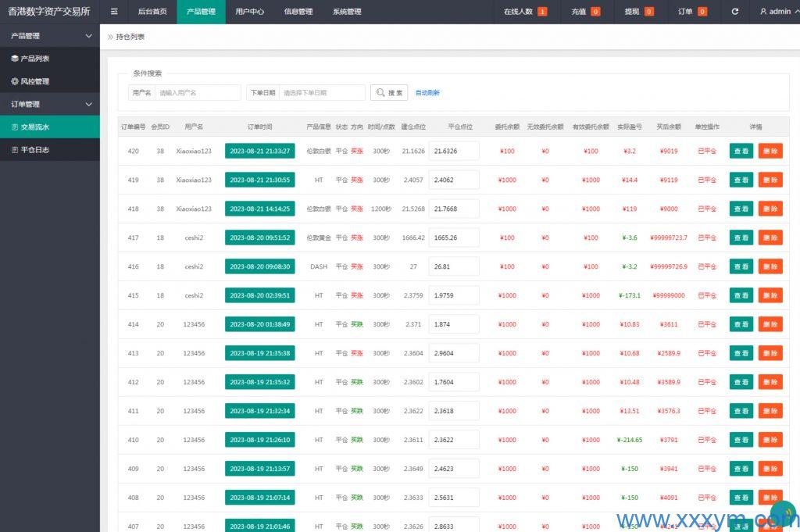Viewport: 800px width, 532px height.
Task: Open the 充值 notification badge
Action: [x=595, y=12]
